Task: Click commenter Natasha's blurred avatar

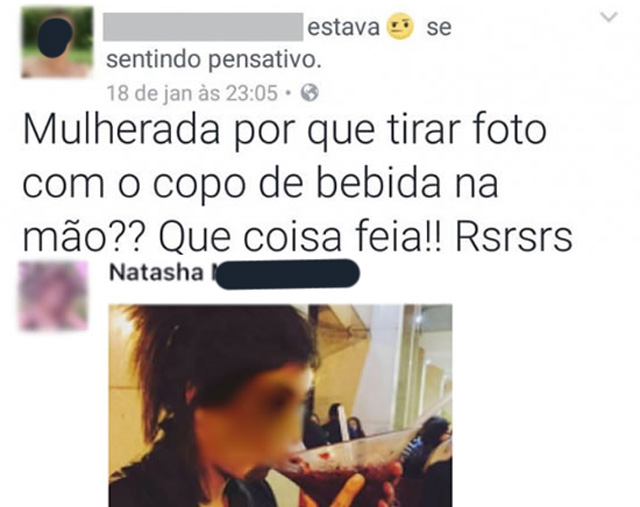Action: [x=53, y=296]
